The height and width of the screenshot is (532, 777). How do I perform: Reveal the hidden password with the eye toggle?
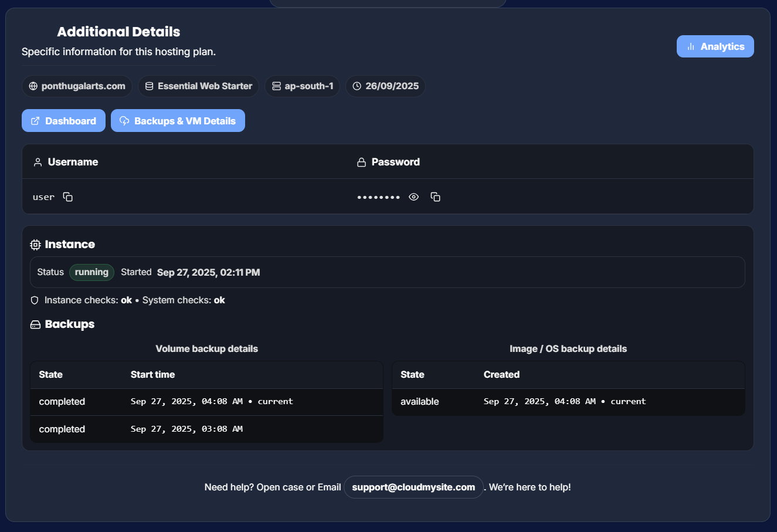coord(413,197)
